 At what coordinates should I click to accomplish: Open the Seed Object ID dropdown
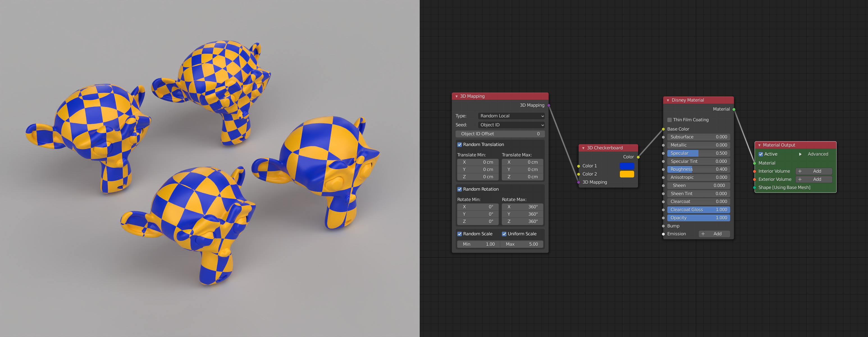[511, 125]
